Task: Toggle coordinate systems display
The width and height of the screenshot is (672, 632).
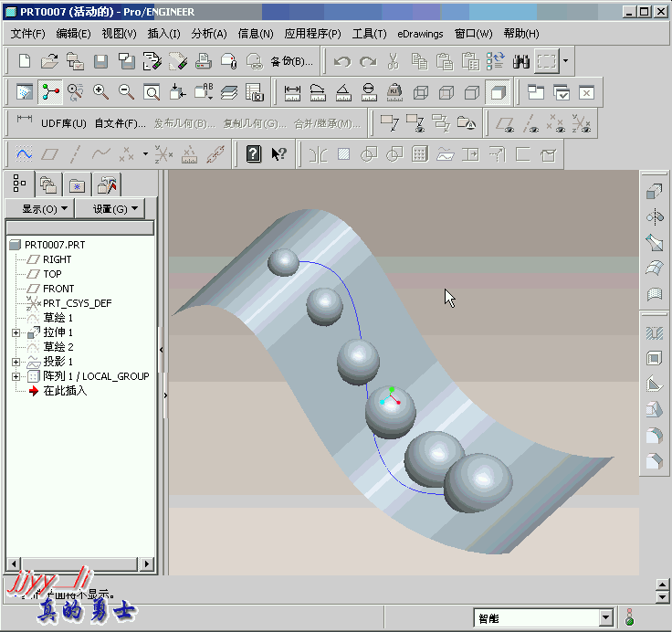Action: [x=581, y=124]
